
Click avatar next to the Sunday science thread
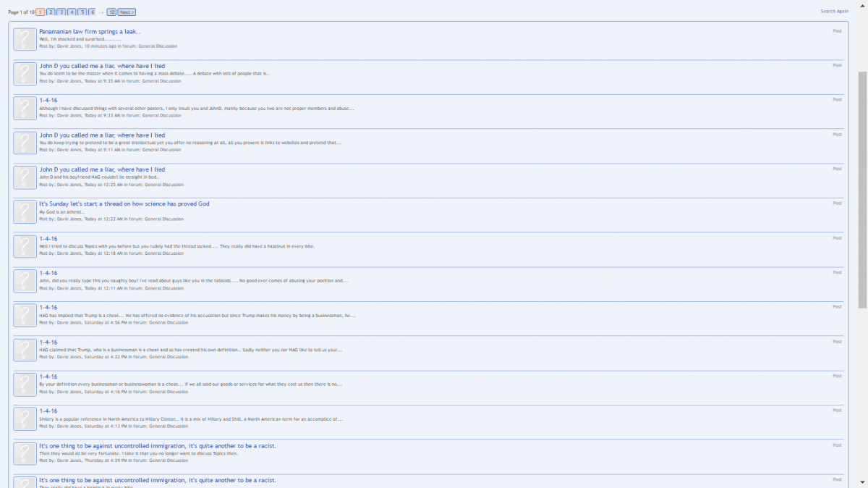coord(25,212)
